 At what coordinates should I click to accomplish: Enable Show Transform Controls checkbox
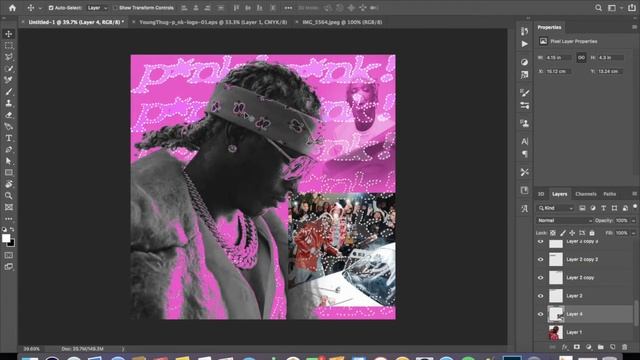pyautogui.click(x=116, y=8)
